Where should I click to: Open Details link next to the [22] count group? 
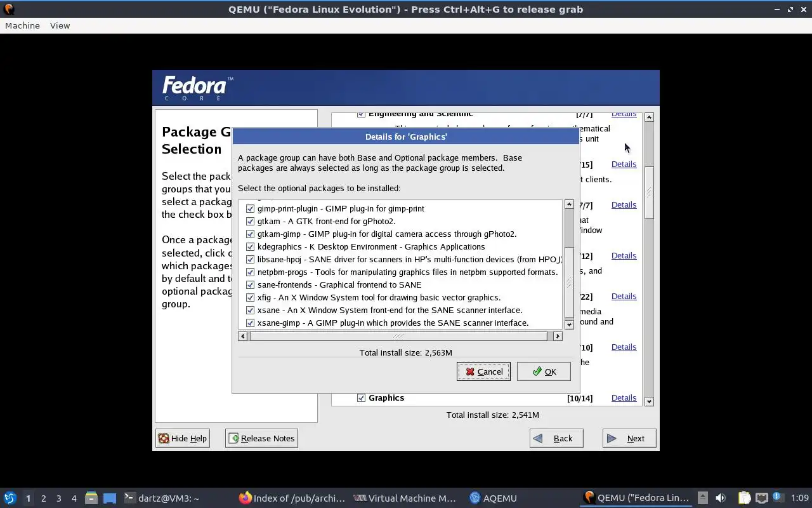coord(624,296)
